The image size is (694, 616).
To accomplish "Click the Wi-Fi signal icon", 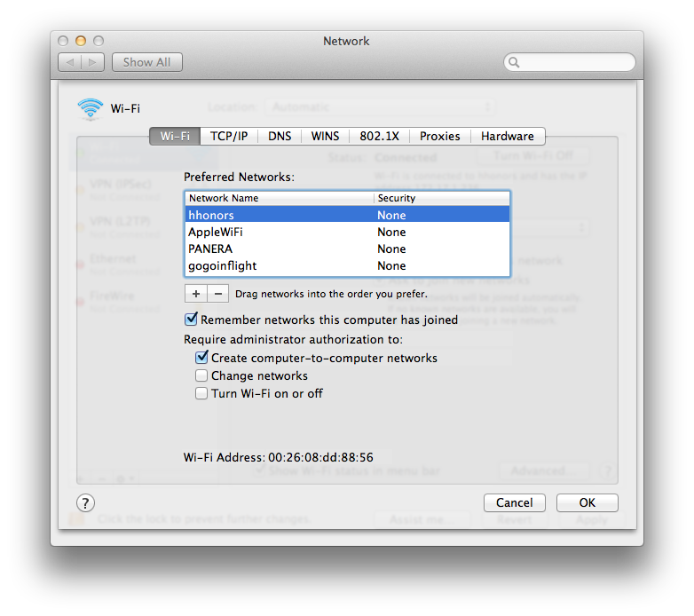I will click(91, 108).
